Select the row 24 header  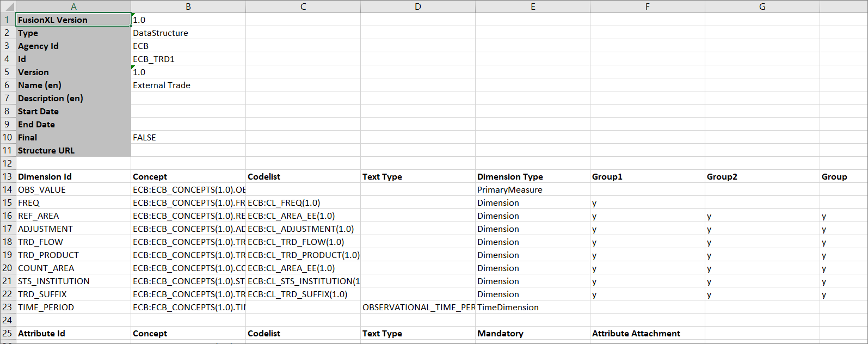click(8, 320)
